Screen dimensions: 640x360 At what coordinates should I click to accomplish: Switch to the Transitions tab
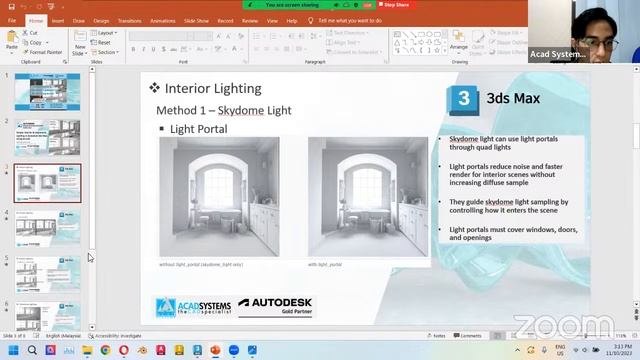coord(129,21)
